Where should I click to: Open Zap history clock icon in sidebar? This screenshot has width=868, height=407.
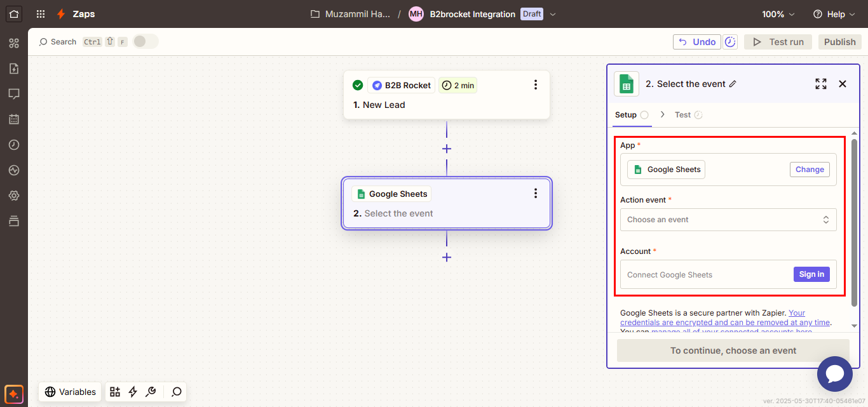(14, 145)
